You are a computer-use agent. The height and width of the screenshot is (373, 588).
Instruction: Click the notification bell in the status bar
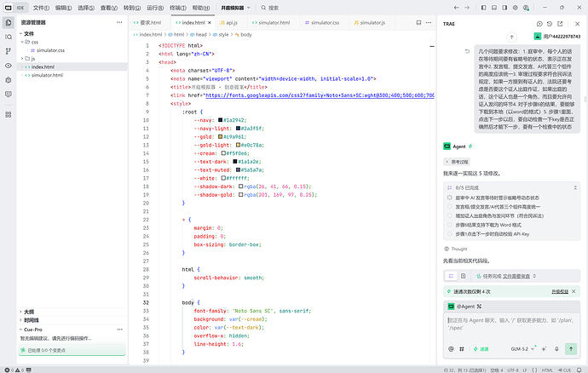pos(579,370)
